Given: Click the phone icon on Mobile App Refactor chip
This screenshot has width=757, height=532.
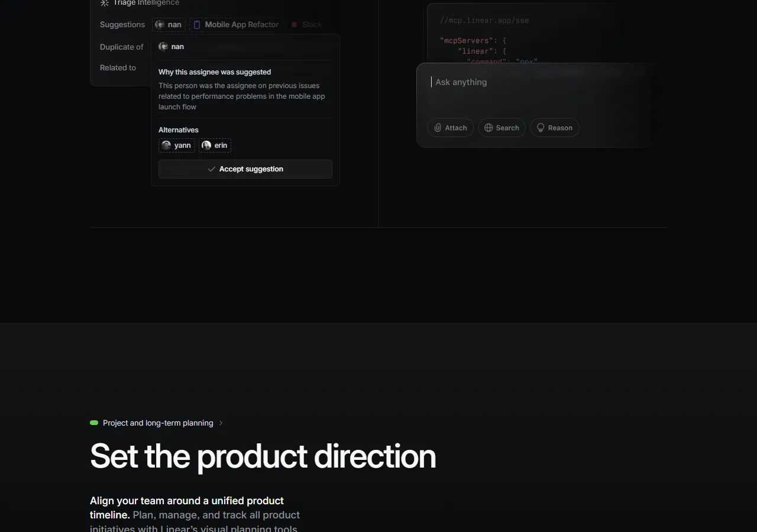Looking at the screenshot, I should 196,24.
